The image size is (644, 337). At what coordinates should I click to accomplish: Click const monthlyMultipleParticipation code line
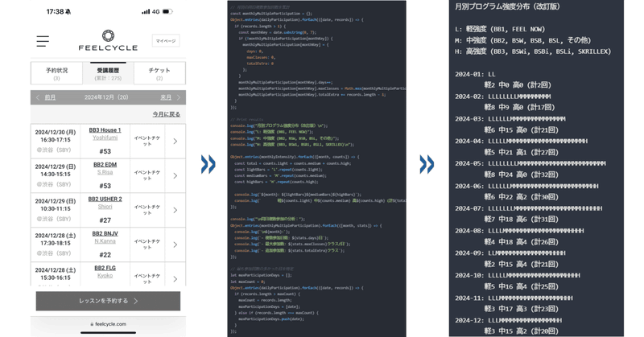(x=271, y=14)
